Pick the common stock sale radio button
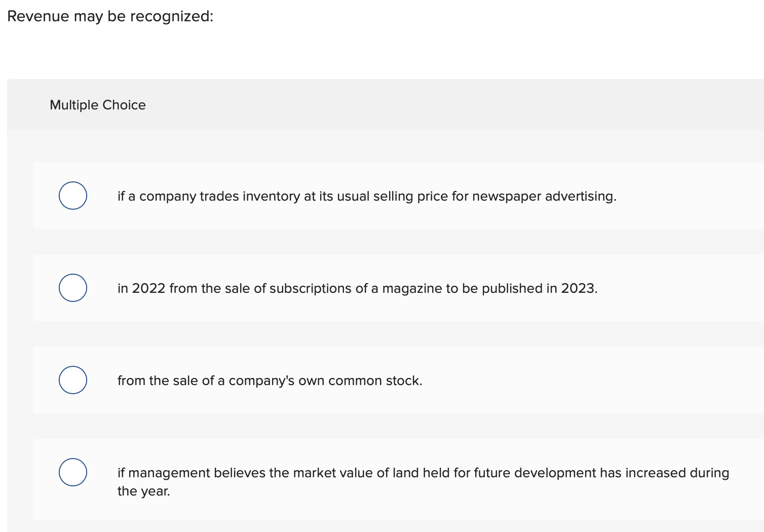Image resolution: width=764 pixels, height=532 pixels. 72,379
